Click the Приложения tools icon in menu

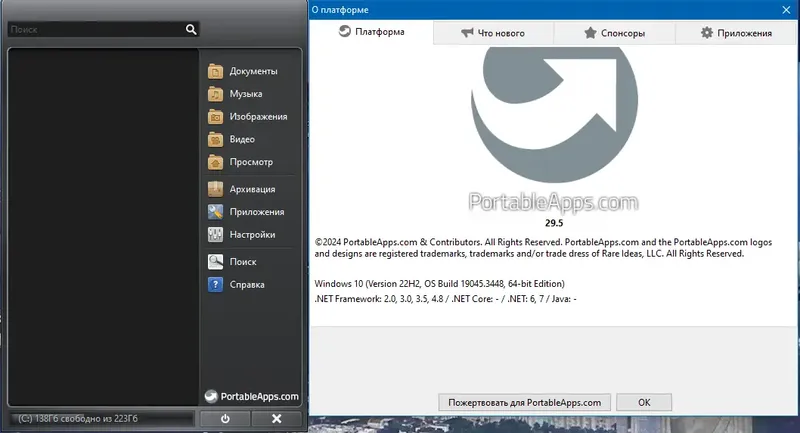pyautogui.click(x=215, y=212)
